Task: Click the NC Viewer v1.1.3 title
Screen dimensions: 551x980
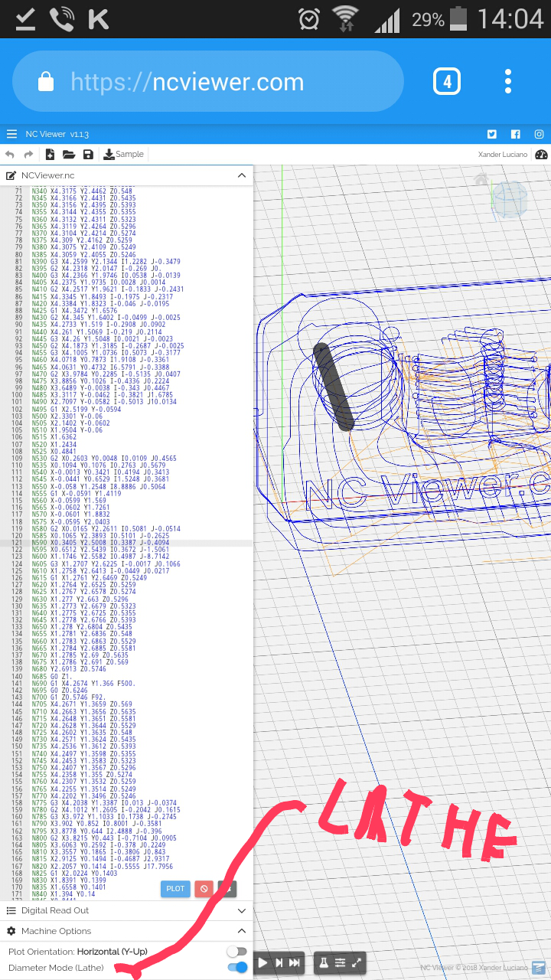Action: coord(58,134)
